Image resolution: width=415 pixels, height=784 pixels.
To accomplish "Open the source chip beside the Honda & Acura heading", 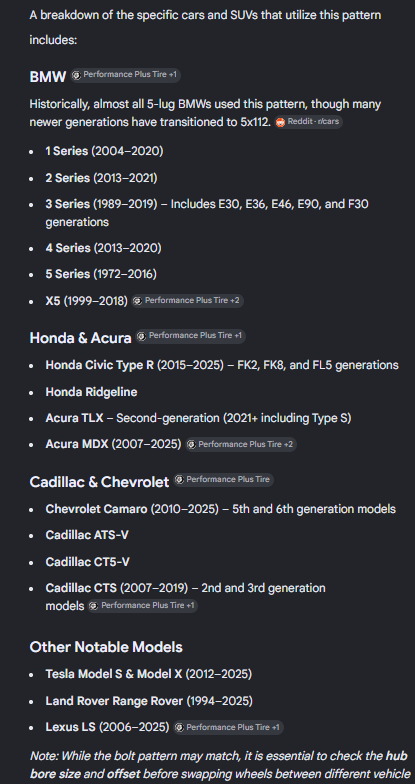I will pos(190,336).
